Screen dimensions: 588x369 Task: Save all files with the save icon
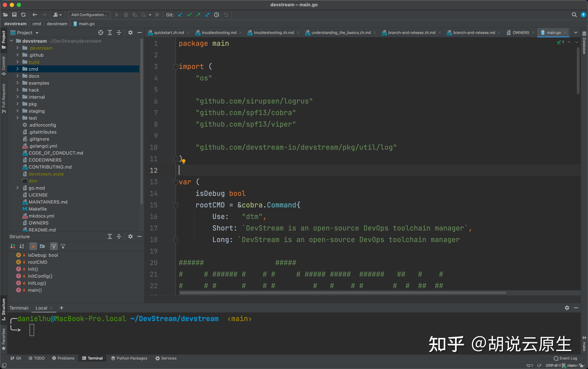tap(14, 15)
